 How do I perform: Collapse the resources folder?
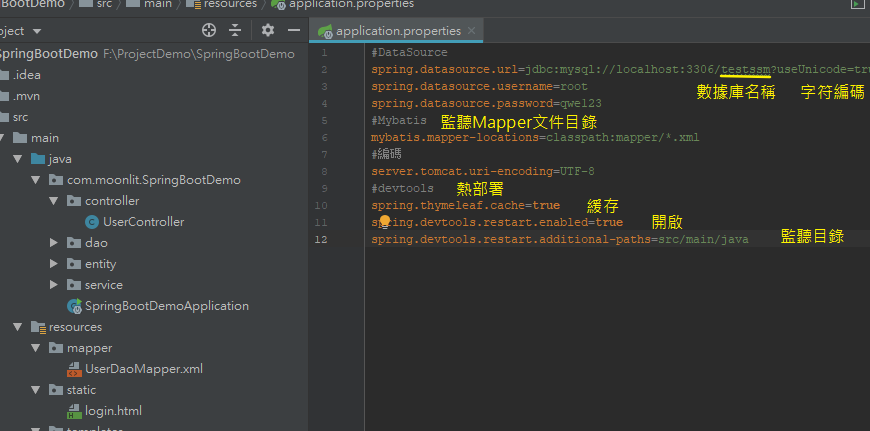(x=17, y=327)
